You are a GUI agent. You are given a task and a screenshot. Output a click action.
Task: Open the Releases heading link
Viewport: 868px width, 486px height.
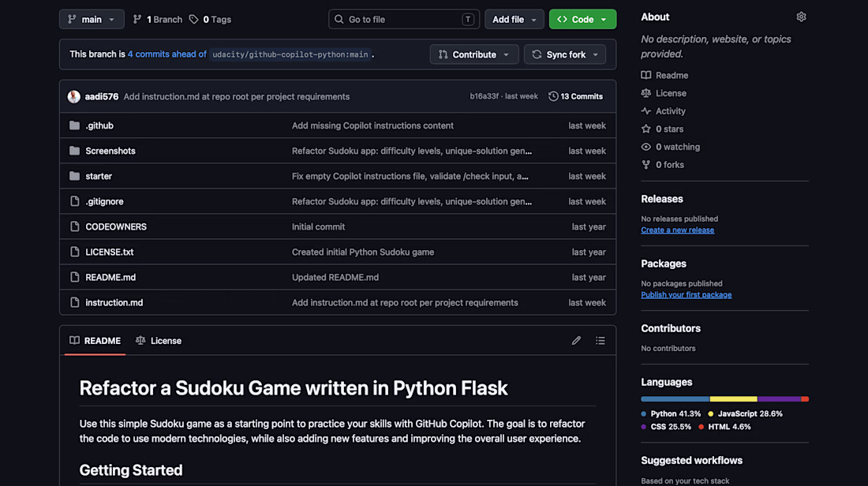662,199
